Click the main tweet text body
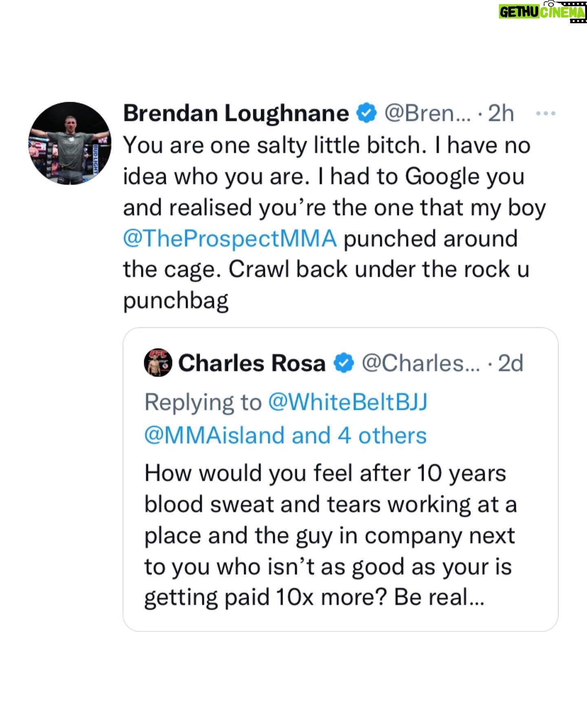Image resolution: width=587 pixels, height=728 pixels. point(334,223)
